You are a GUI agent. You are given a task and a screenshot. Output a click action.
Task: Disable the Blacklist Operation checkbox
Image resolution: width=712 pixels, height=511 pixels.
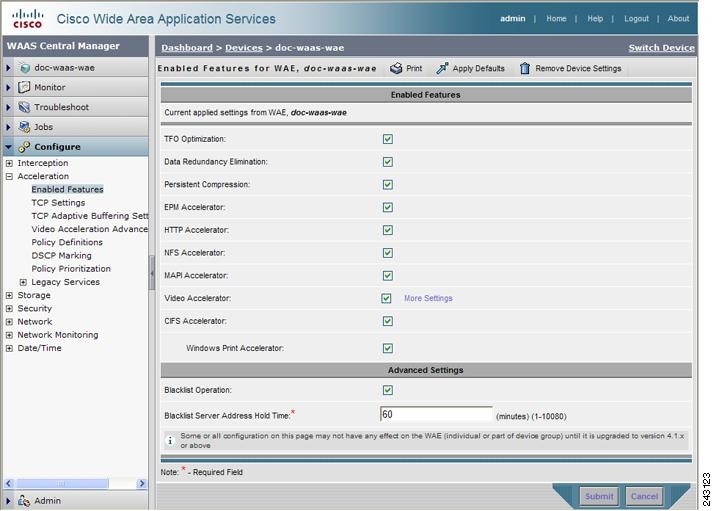pos(388,390)
